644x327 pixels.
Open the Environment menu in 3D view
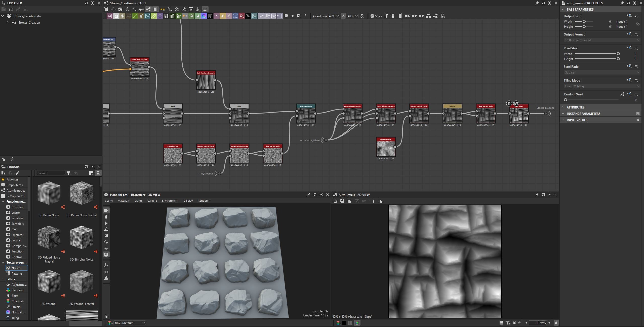(170, 201)
